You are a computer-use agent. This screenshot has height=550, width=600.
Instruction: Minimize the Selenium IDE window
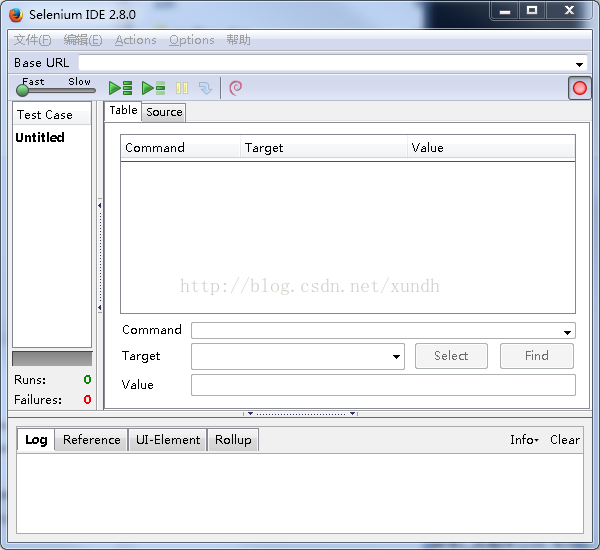click(505, 11)
